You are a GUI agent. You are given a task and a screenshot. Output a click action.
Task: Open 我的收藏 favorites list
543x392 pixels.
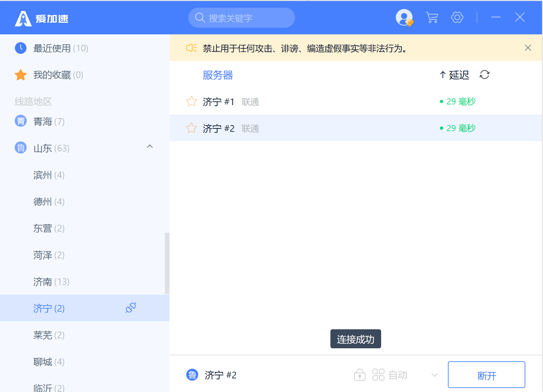tap(58, 75)
